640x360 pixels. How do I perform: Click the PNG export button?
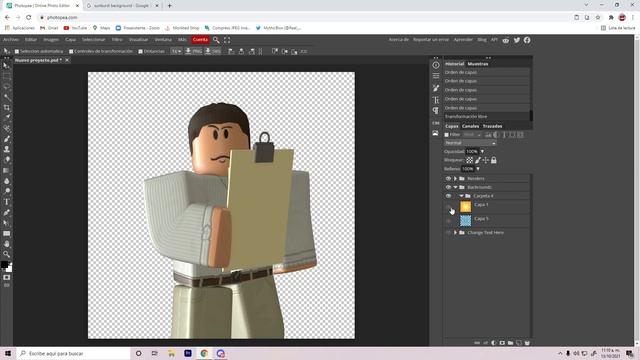pos(193,51)
